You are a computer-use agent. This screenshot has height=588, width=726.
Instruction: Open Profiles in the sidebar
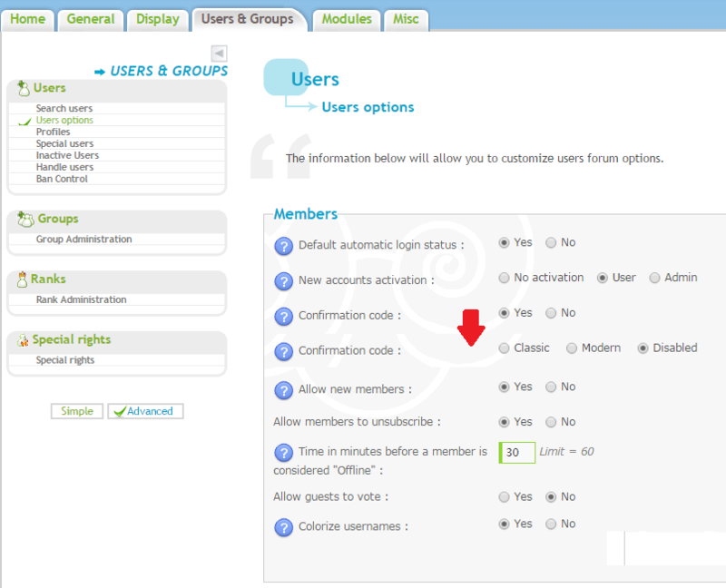[54, 132]
